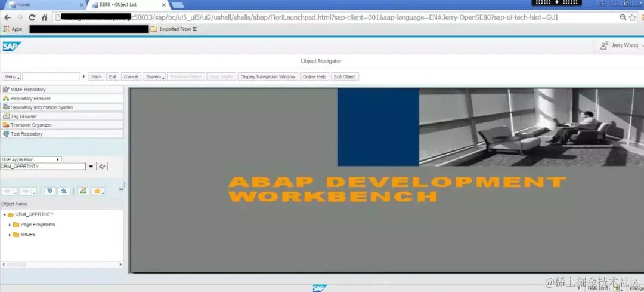Click the tree scroll left arrow

click(4, 265)
